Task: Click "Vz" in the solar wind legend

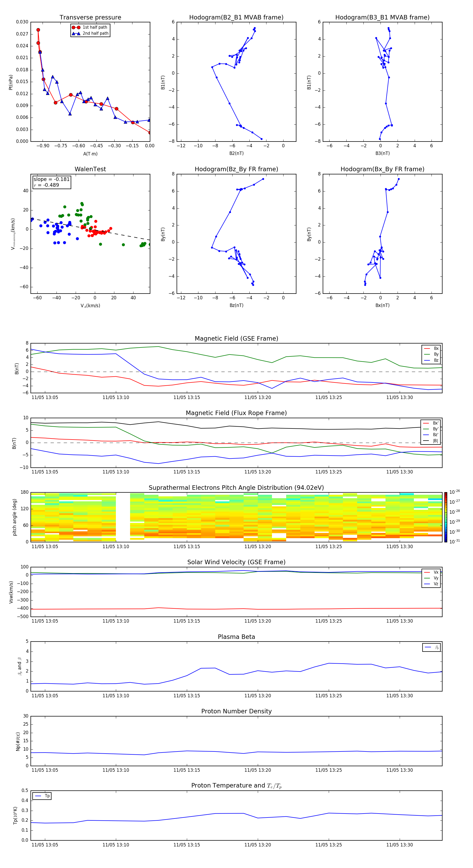Action: pyautogui.click(x=436, y=584)
